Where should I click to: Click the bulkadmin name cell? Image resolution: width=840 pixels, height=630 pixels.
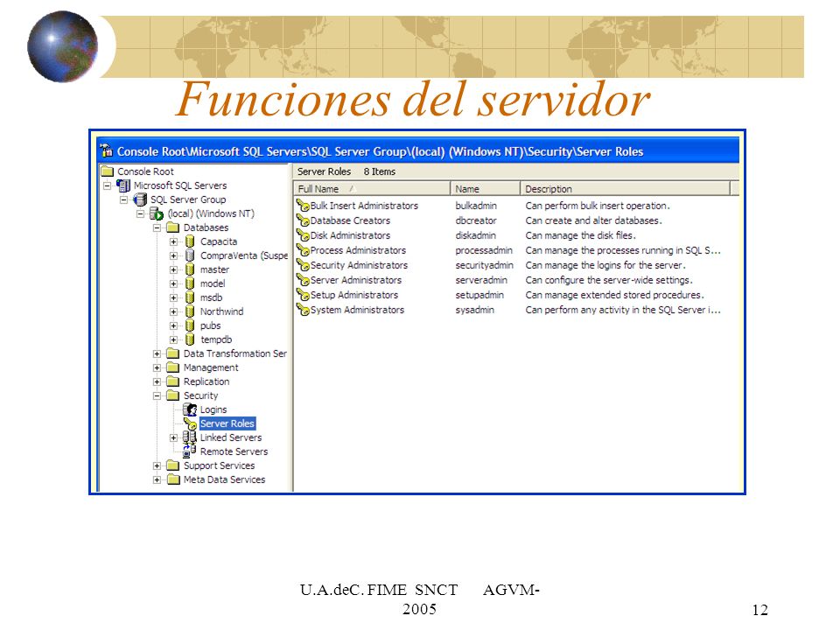coord(476,205)
